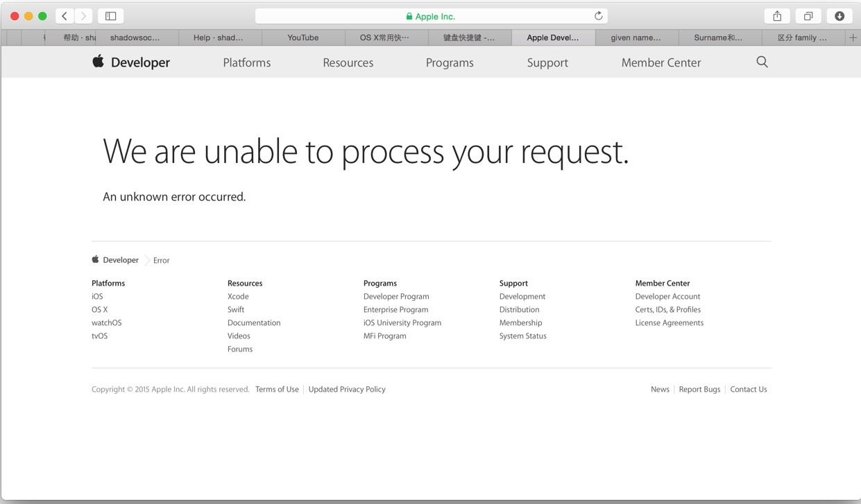Open the System Status link
861x504 pixels.
click(x=523, y=336)
